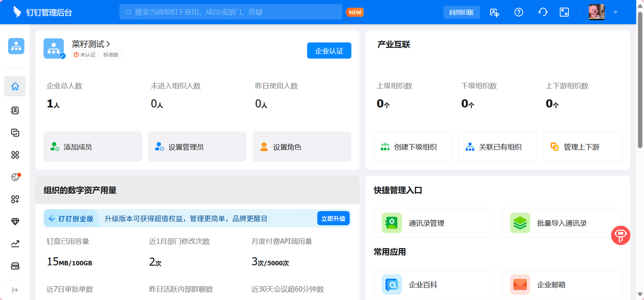Click the red floating assistant icon
The width and height of the screenshot is (644, 300).
620,235
